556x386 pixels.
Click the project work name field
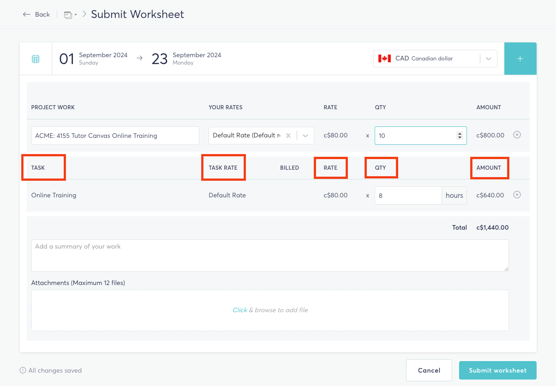[x=115, y=135]
